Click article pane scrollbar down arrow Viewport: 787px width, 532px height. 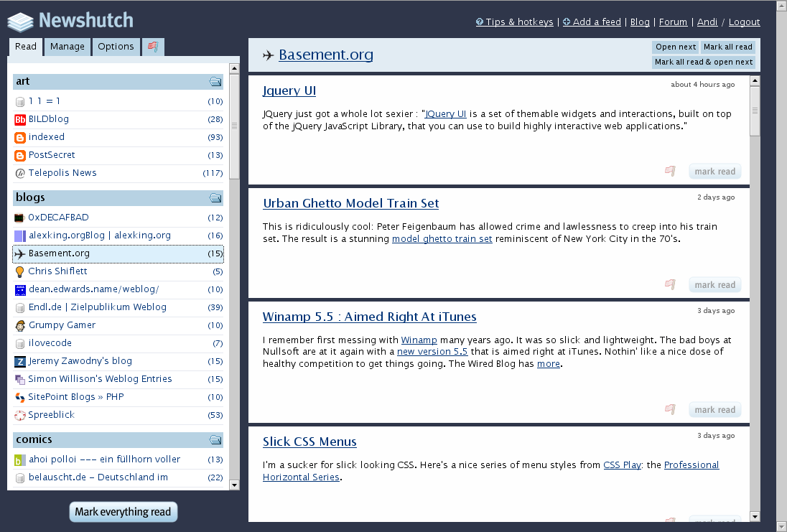[755, 516]
